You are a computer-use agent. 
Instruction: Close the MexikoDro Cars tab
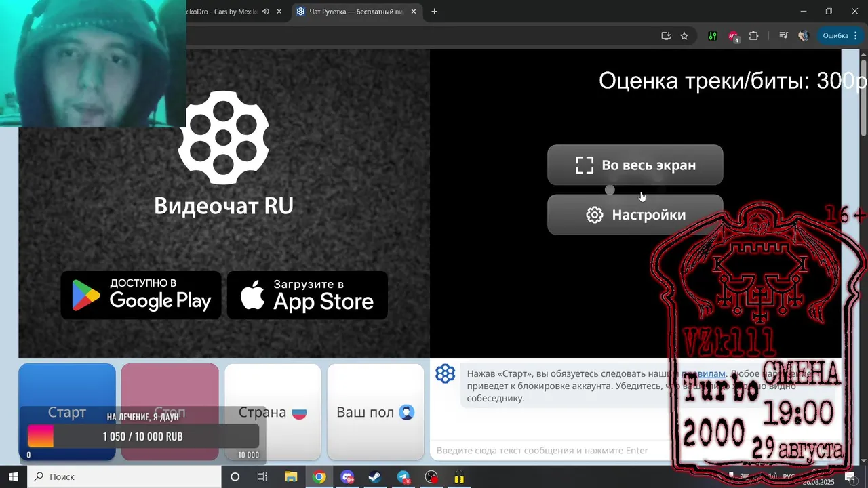click(x=279, y=12)
